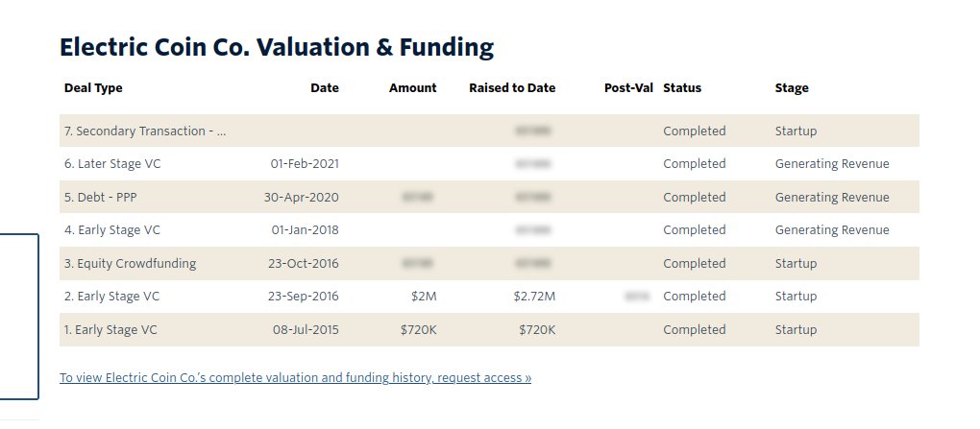Click the Post-Val column header
The image size is (980, 429).
(628, 88)
